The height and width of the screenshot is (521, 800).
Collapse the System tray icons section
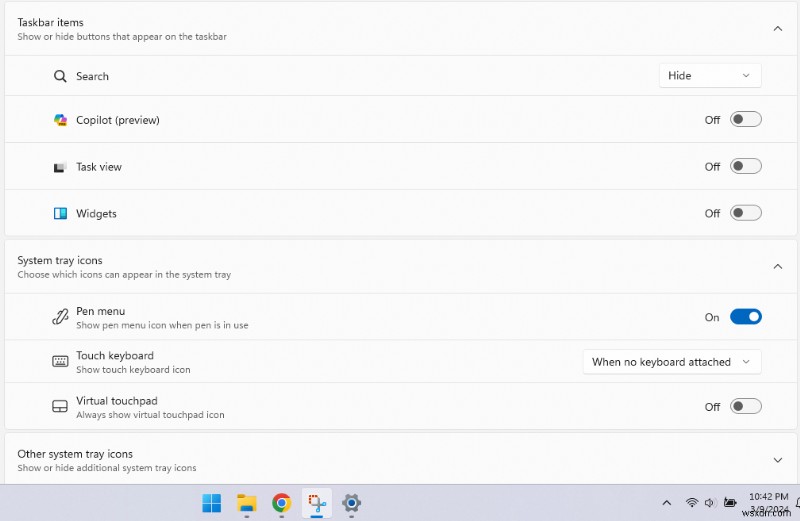tap(778, 266)
